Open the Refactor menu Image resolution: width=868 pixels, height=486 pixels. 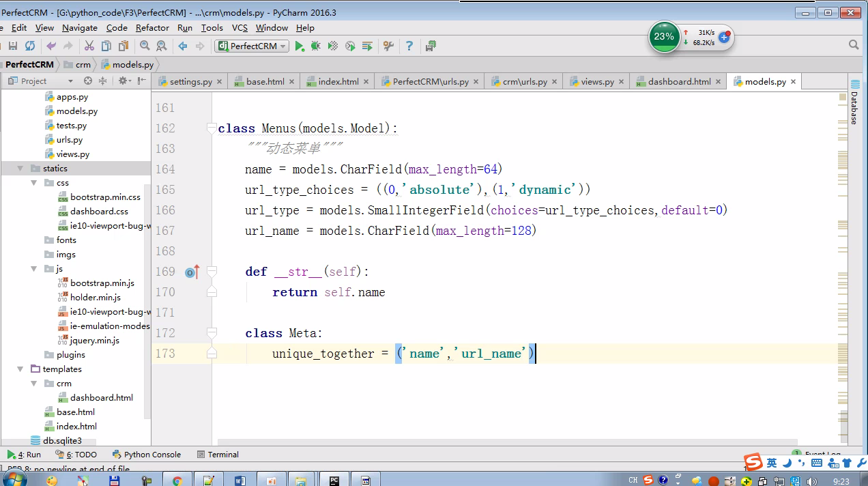[x=152, y=28]
